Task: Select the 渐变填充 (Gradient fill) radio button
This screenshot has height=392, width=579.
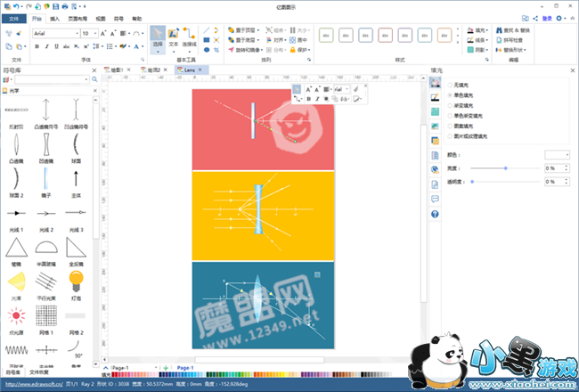Action: pos(450,106)
